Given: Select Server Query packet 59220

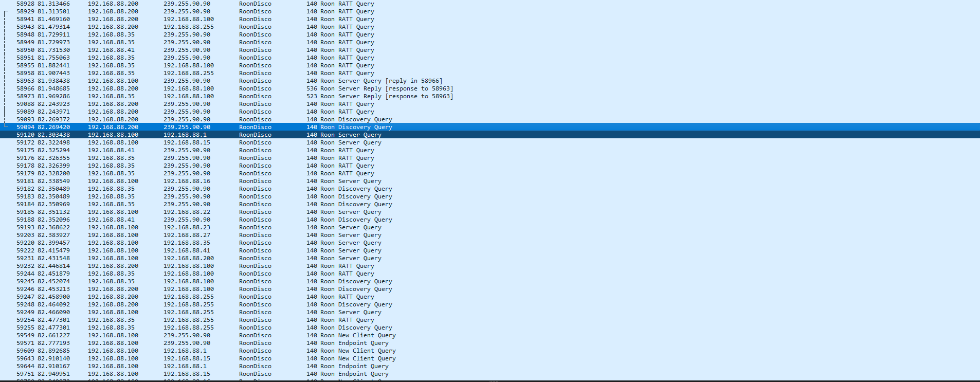Looking at the screenshot, I should point(490,243).
